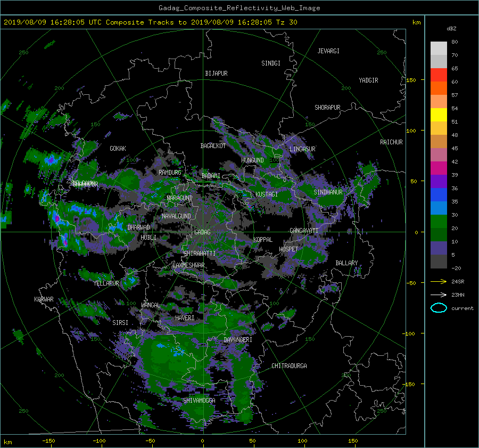
Task: Click the SHORAPUR city label
Action: point(327,108)
